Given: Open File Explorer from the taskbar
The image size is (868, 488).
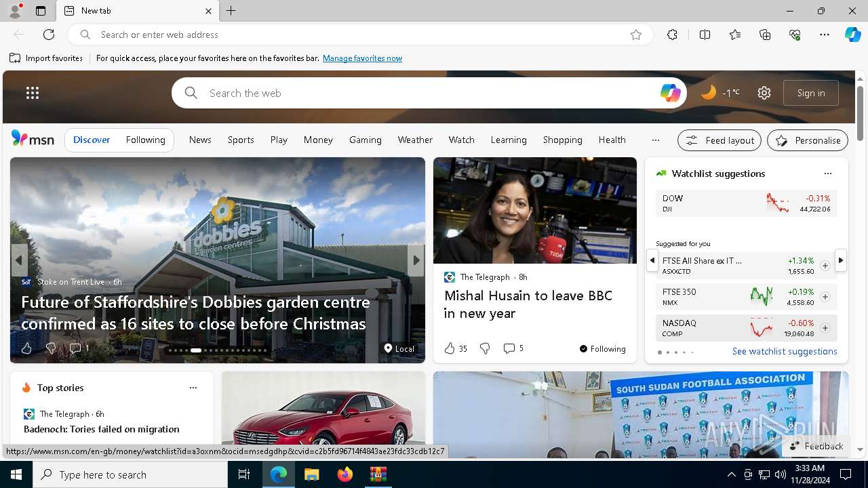Looking at the screenshot, I should [x=311, y=474].
